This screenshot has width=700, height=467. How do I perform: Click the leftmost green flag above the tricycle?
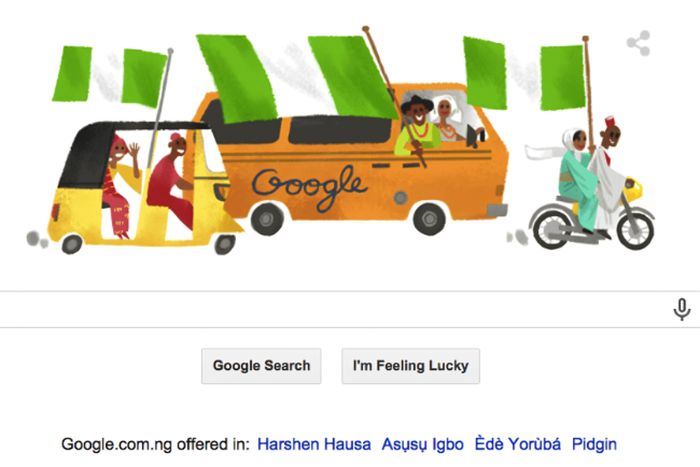pyautogui.click(x=71, y=74)
